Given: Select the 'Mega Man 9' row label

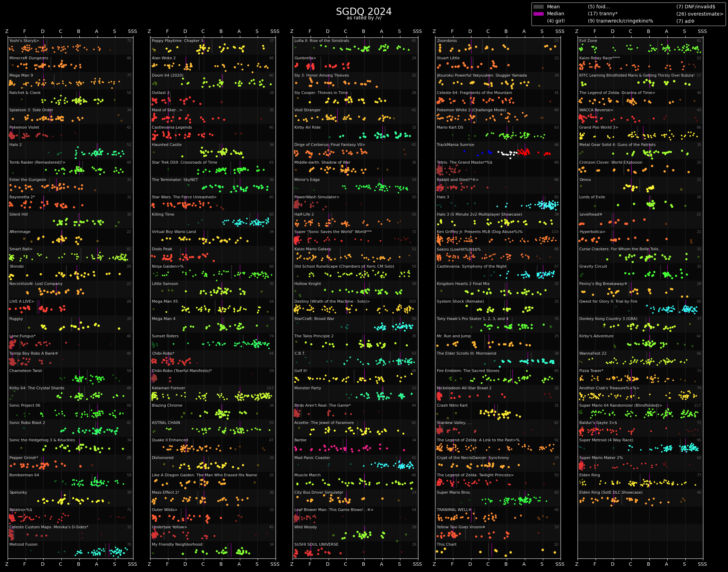Looking at the screenshot, I should click(x=21, y=76).
